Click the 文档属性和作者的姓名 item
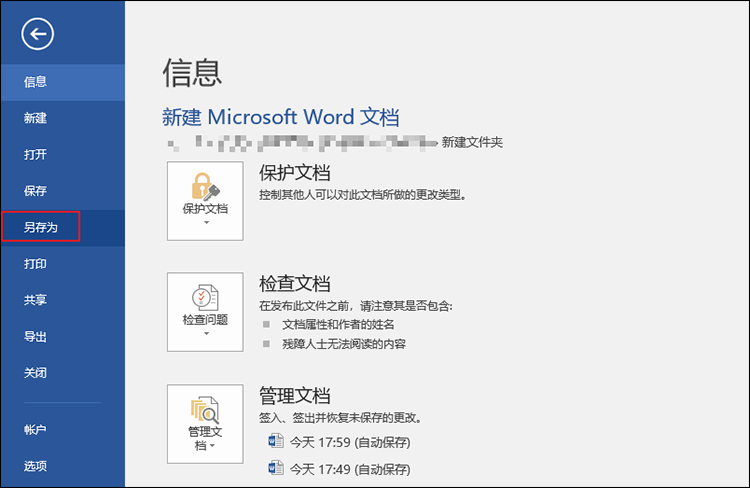The width and height of the screenshot is (750, 488). (x=338, y=324)
